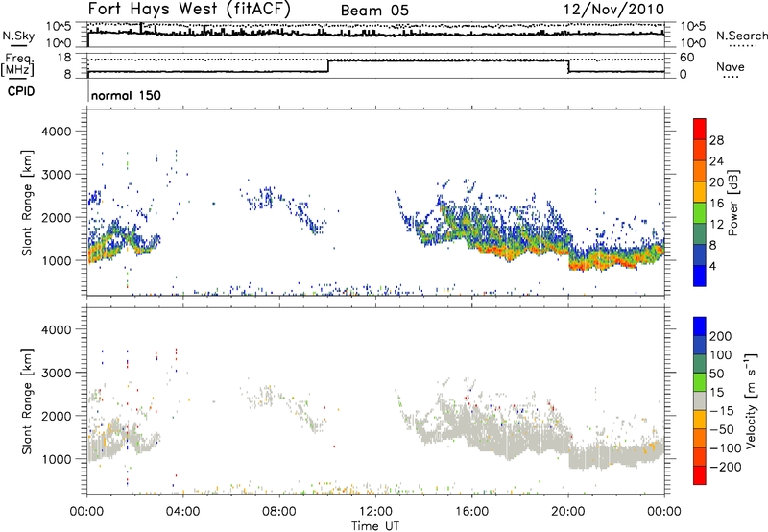The width and height of the screenshot is (768, 532).
Task: Click the 'Freq. [MHz]' label
Action: 17,64
